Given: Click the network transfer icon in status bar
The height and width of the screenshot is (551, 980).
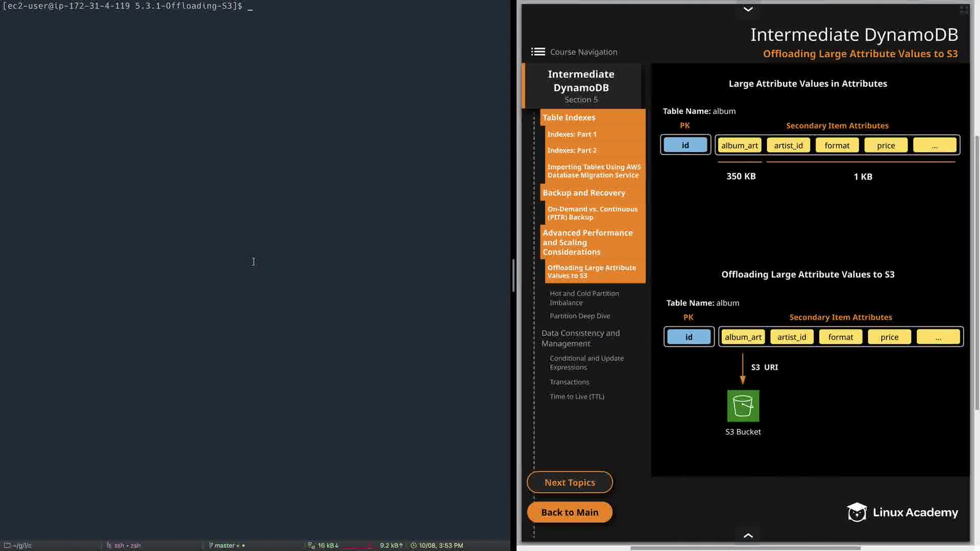Looking at the screenshot, I should (311, 545).
